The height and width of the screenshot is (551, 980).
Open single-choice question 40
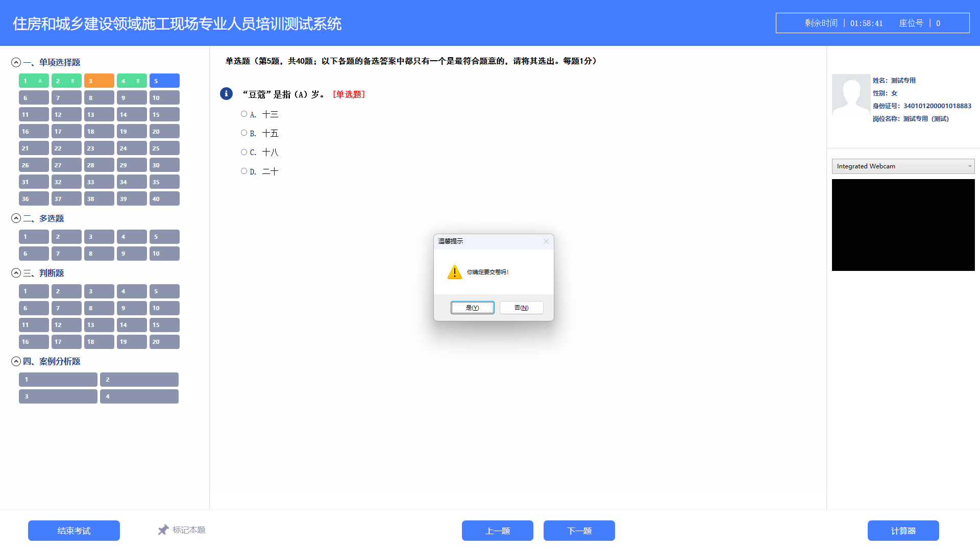click(164, 198)
